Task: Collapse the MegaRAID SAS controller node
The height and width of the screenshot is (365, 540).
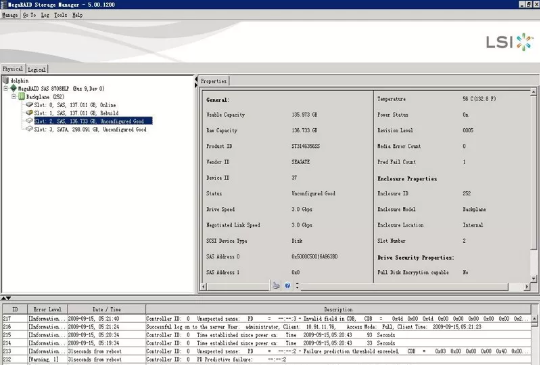Action: pyautogui.click(x=6, y=88)
